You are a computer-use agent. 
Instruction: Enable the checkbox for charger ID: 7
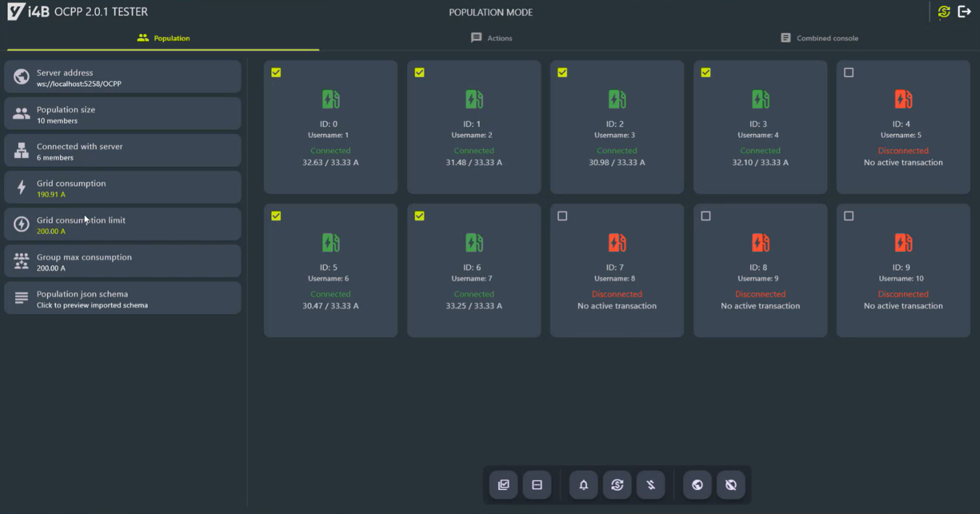point(562,216)
